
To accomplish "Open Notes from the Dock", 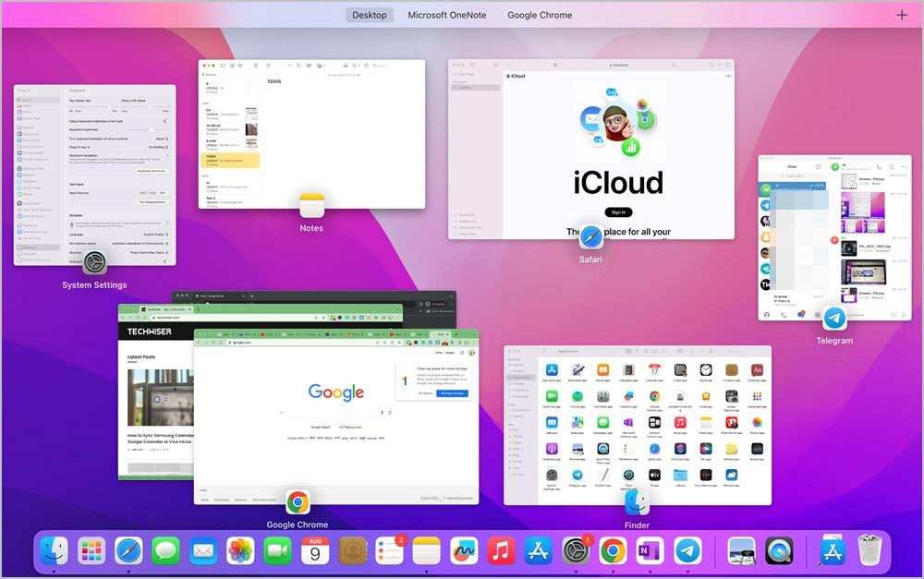I will click(x=427, y=551).
